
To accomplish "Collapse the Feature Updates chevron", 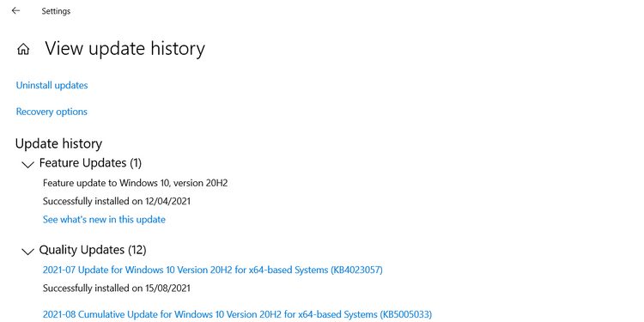I will tap(27, 165).
